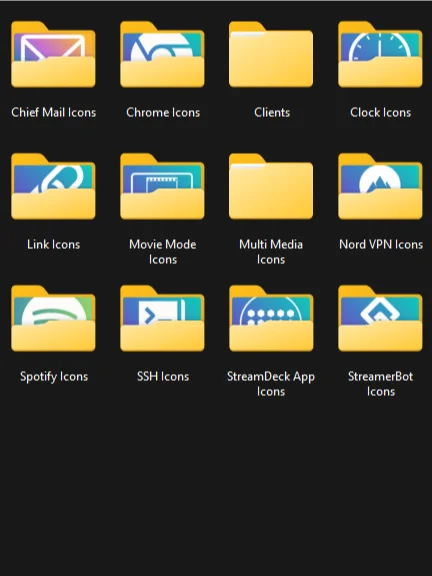Click the 'Multi Media Icons' label text
Image resolution: width=432 pixels, height=576 pixels.
point(271,252)
